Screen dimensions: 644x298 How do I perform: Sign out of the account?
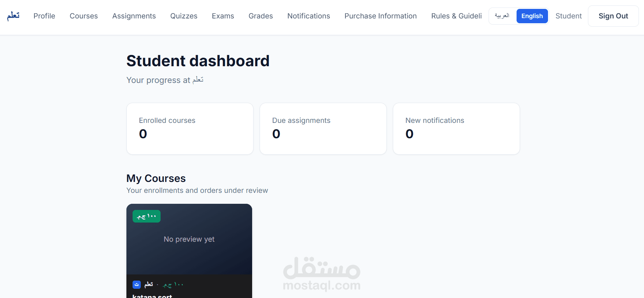613,16
